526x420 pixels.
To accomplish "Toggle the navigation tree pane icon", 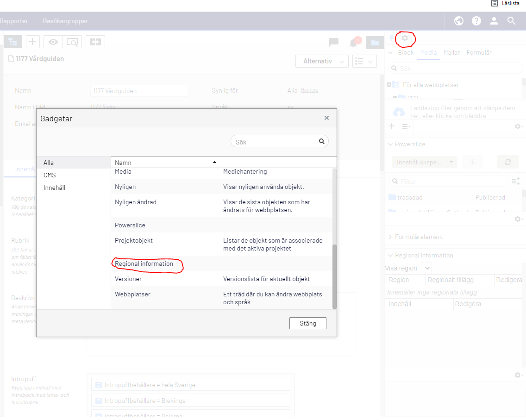I will 13,42.
